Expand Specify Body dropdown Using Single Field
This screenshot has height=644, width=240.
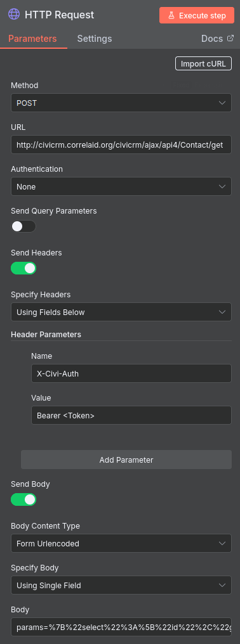[x=121, y=585]
